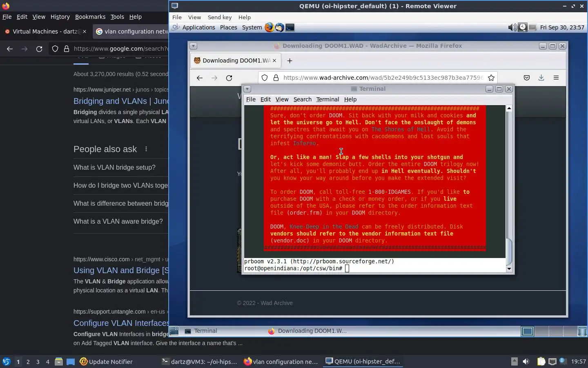Go back in the host Firefox window

pos(10,49)
